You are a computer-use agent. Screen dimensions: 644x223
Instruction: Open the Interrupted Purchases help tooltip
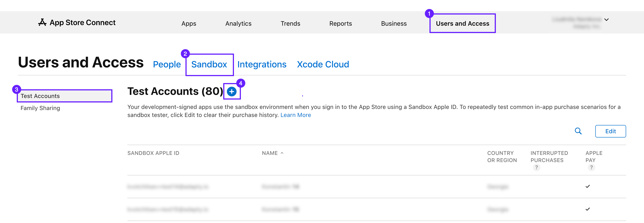click(537, 167)
